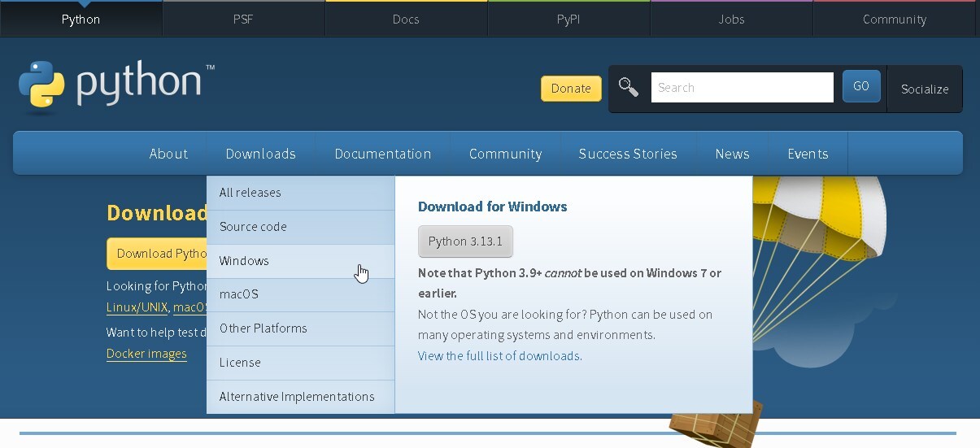The width and height of the screenshot is (980, 448).
Task: Open the Downloads navigation menu
Action: [261, 154]
